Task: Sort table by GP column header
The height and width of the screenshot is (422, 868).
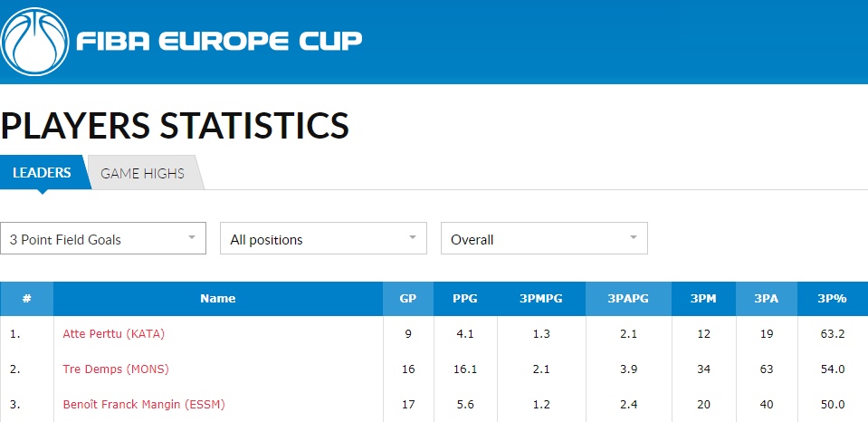Action: click(x=408, y=299)
